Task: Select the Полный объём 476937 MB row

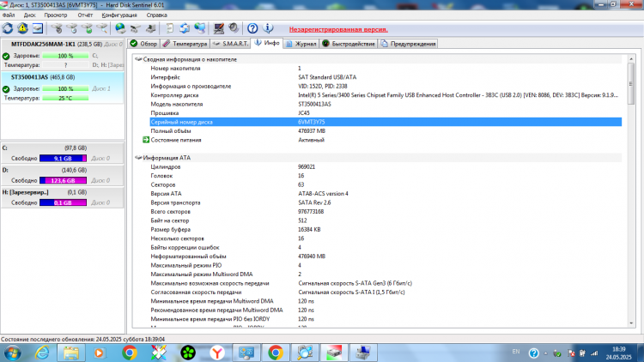Action: pos(386,131)
